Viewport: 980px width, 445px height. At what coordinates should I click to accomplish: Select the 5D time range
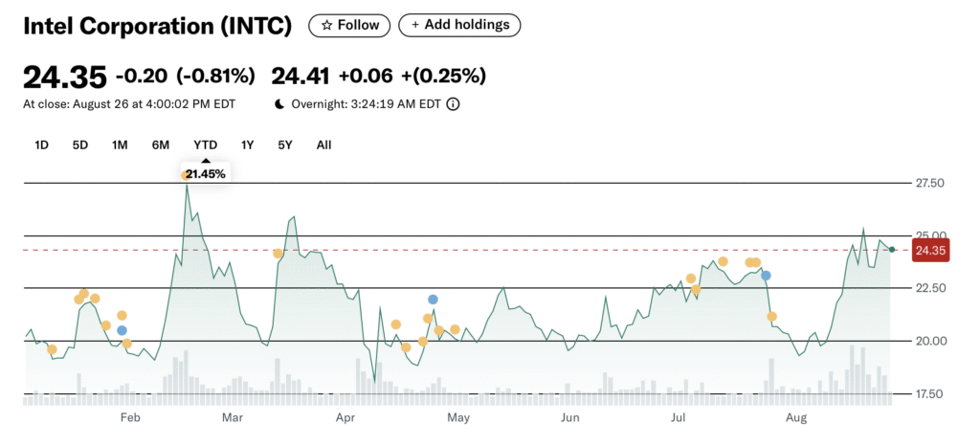(x=80, y=145)
